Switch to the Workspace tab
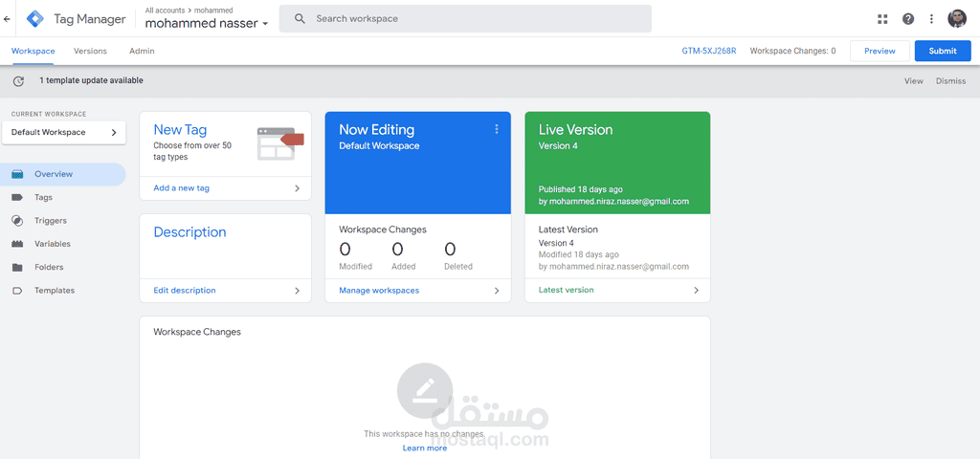The width and height of the screenshot is (980, 459). (x=33, y=52)
